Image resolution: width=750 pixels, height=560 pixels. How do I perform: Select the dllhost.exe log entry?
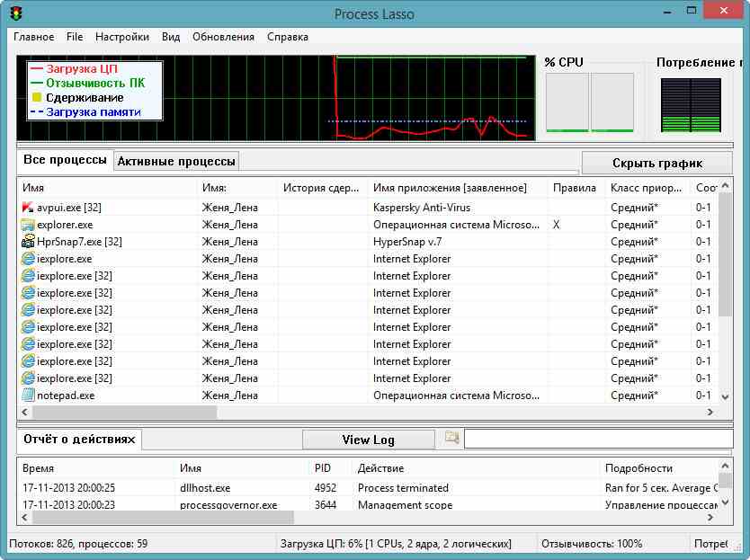coord(367,488)
